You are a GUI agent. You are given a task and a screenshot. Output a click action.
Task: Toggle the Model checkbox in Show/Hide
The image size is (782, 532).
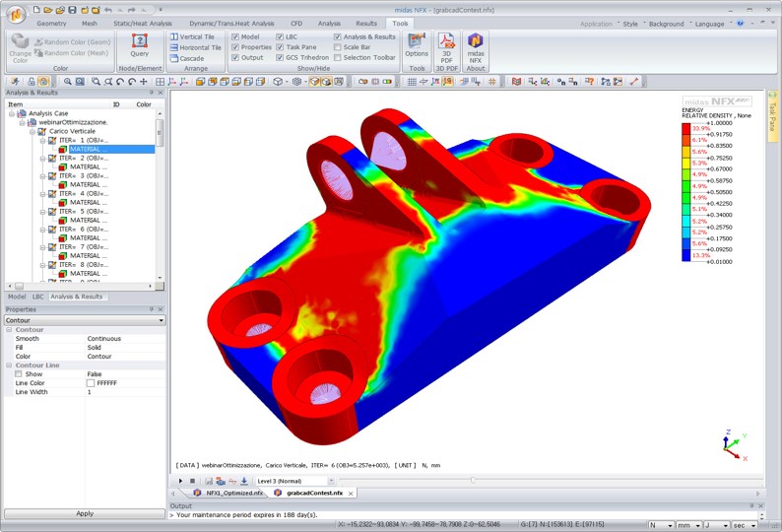(x=235, y=36)
